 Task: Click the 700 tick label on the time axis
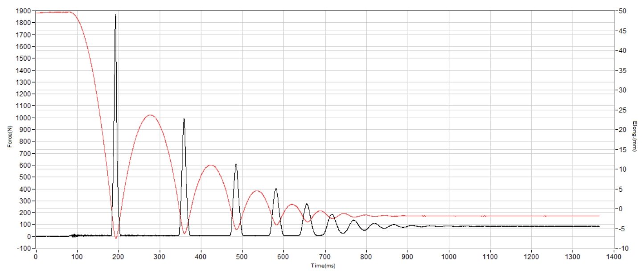325,257
